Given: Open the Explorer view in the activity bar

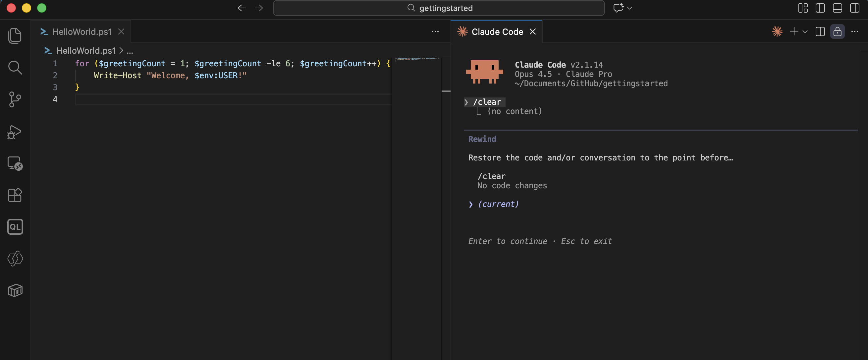Looking at the screenshot, I should 15,36.
